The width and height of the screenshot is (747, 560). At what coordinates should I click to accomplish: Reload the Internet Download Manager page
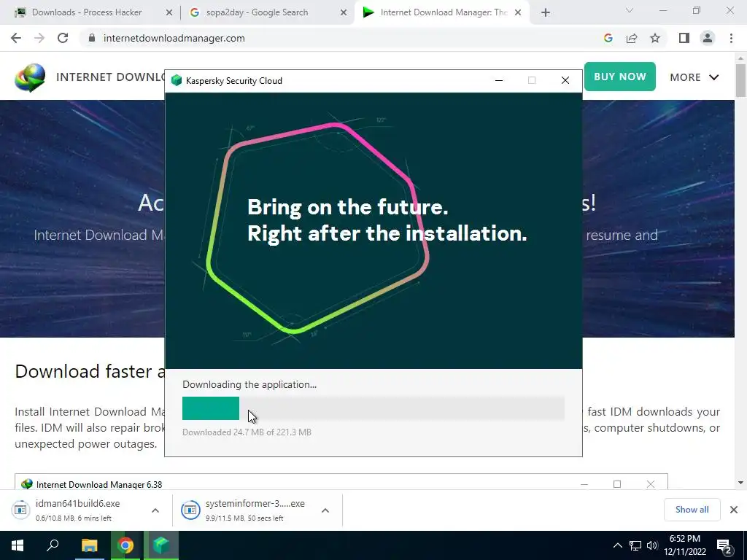click(63, 38)
